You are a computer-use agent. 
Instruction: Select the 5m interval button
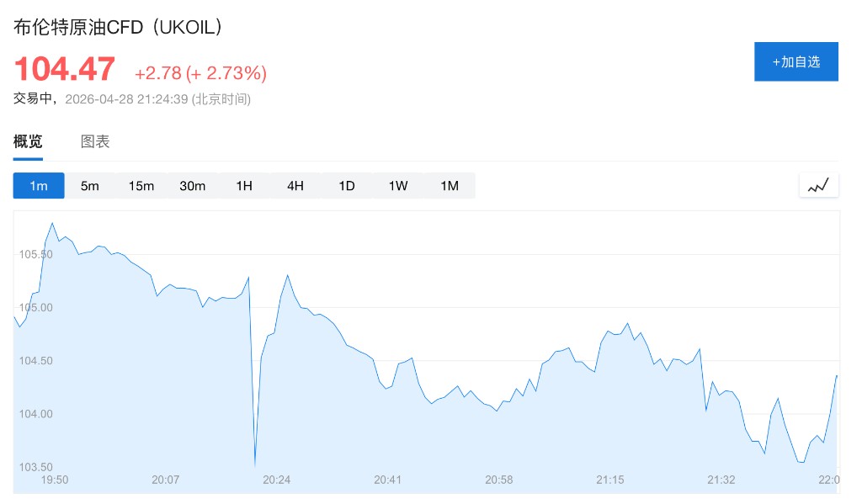[90, 186]
